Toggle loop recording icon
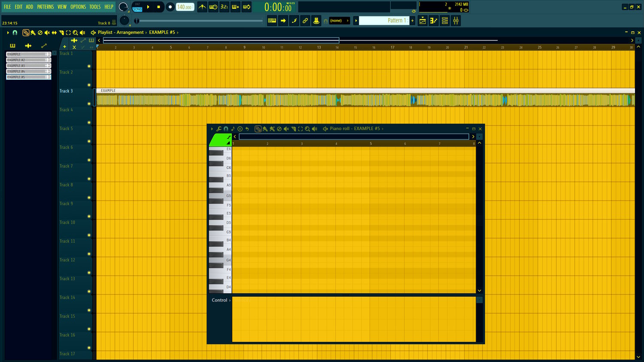 point(246,7)
